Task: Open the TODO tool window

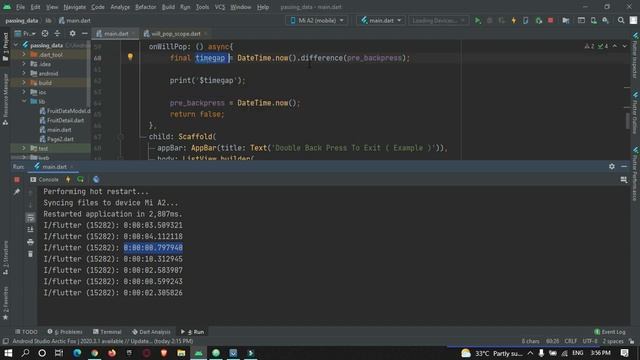Action: pyautogui.click(x=26, y=332)
